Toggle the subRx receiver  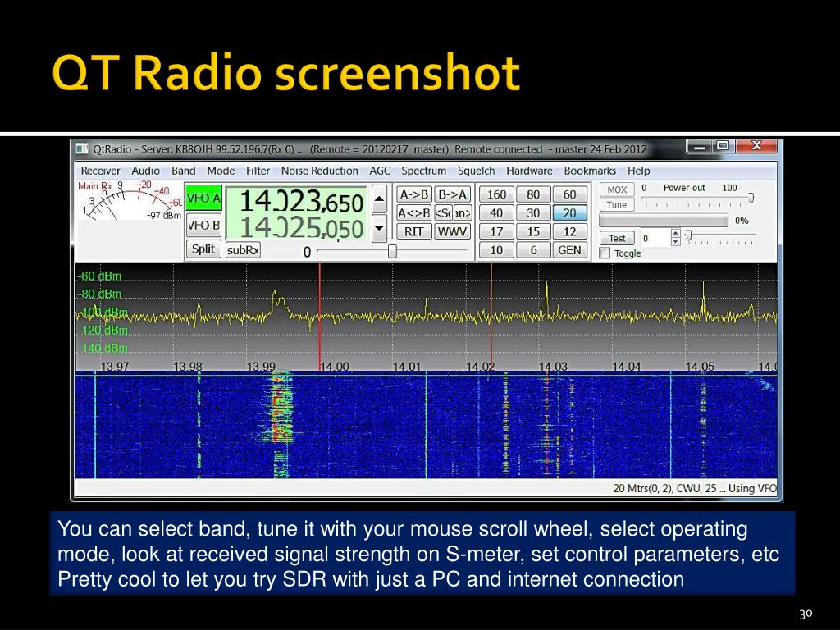tap(243, 250)
